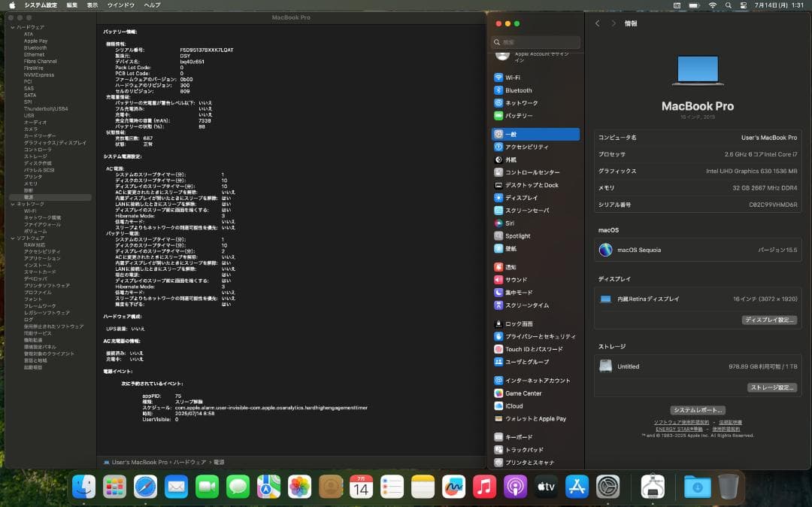Open the ウインドウ menu
This screenshot has width=812, height=507.
coord(120,5)
